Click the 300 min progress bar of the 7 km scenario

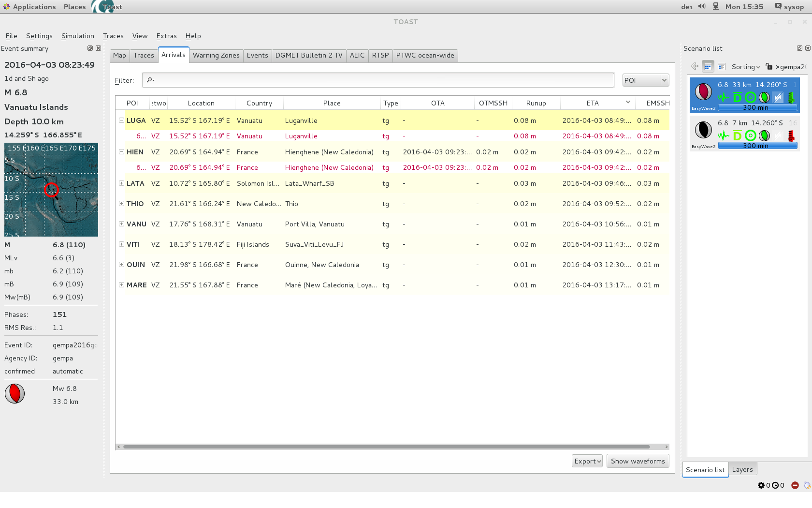click(757, 146)
